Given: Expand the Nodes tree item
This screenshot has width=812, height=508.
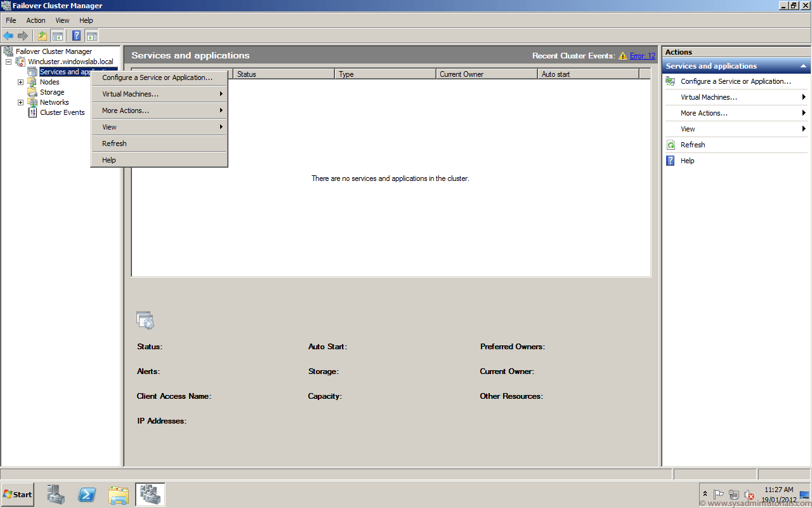Looking at the screenshot, I should click(20, 82).
